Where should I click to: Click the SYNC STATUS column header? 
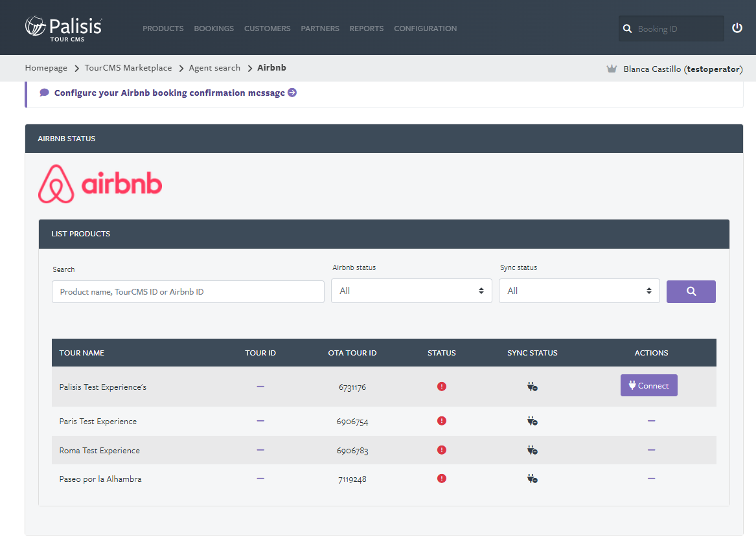coord(533,353)
